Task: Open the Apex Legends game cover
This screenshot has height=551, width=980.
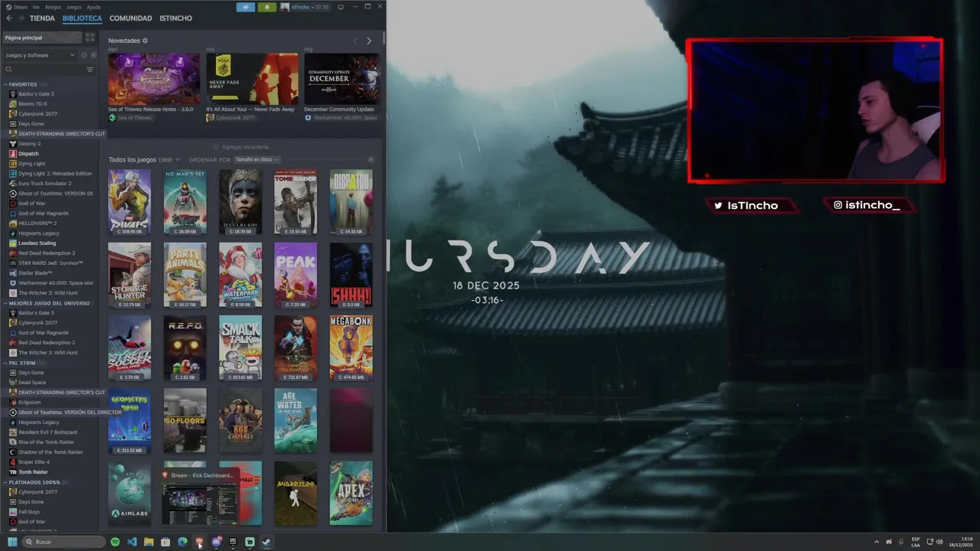Action: point(351,494)
